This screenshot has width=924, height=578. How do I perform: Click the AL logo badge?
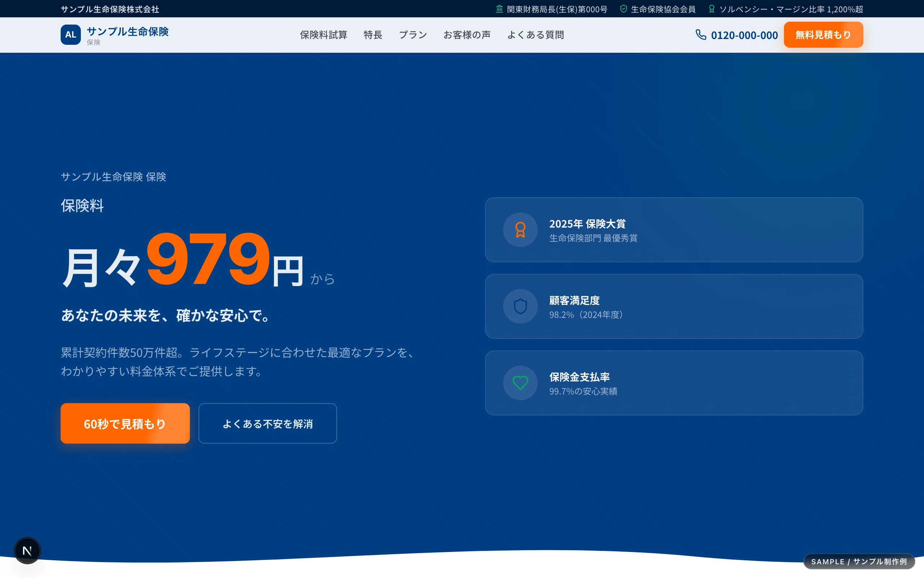[71, 35]
